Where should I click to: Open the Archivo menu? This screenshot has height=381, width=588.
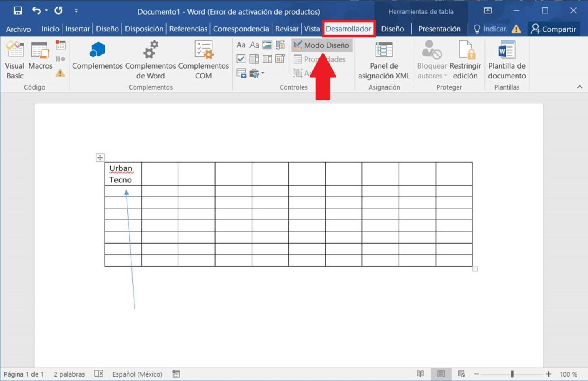click(18, 29)
